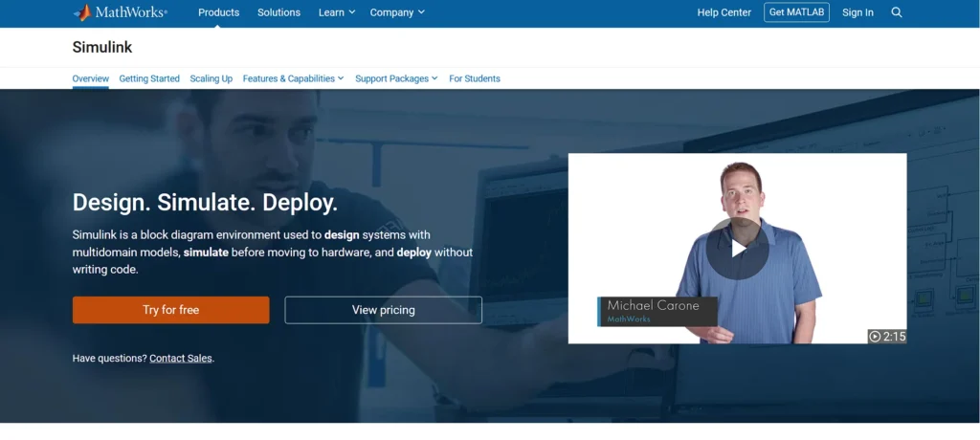Viewport: 980px width, 440px height.
Task: Open the Solutions menu
Action: (278, 12)
